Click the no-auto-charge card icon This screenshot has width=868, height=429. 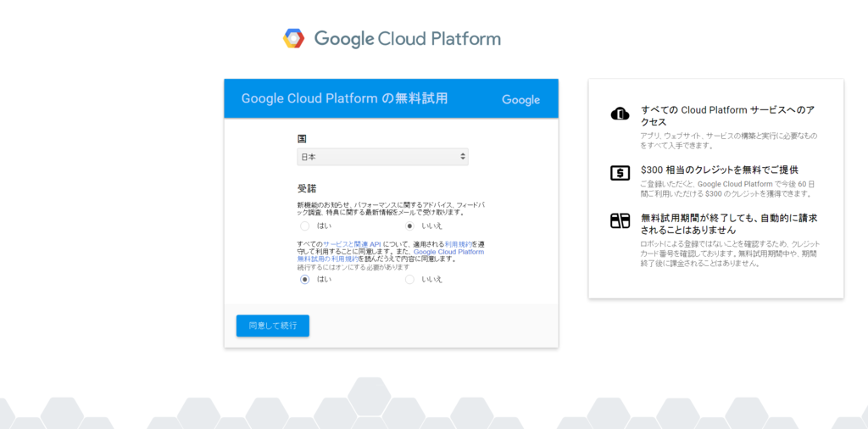click(x=620, y=220)
